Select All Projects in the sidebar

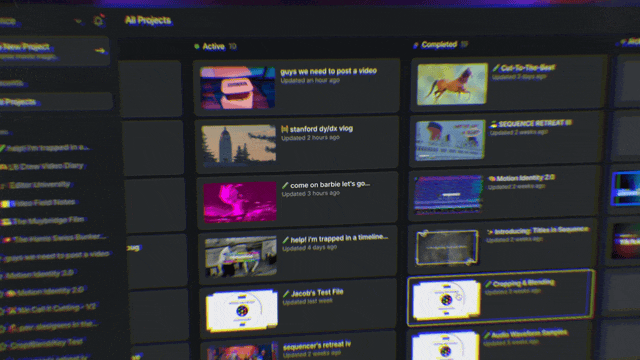pos(56,102)
